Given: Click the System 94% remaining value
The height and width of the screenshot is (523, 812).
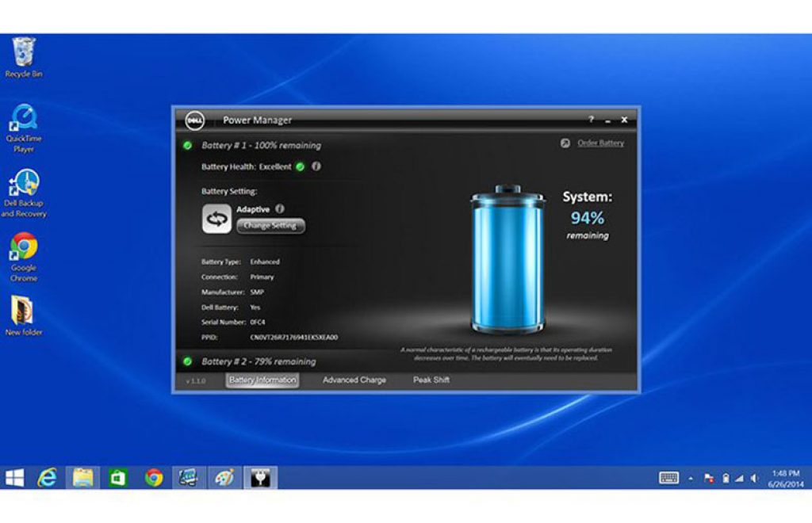Looking at the screenshot, I should click(x=588, y=218).
